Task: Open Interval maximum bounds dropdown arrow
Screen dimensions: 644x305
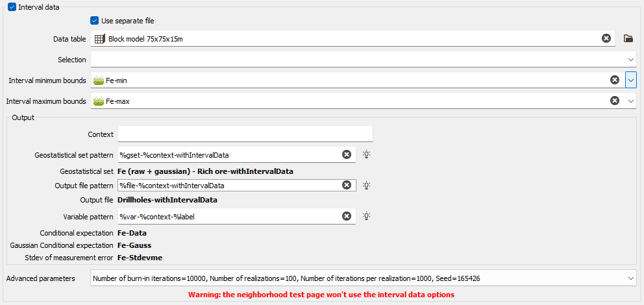Action: click(x=631, y=101)
